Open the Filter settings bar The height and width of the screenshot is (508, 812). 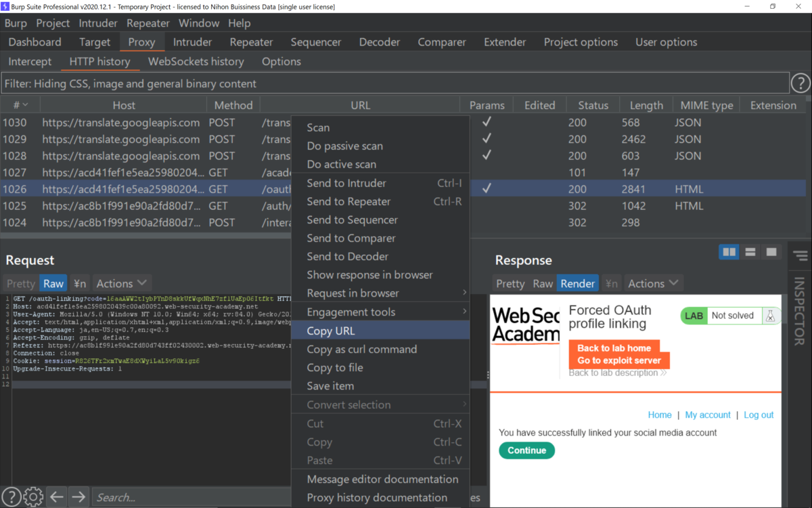pos(395,83)
